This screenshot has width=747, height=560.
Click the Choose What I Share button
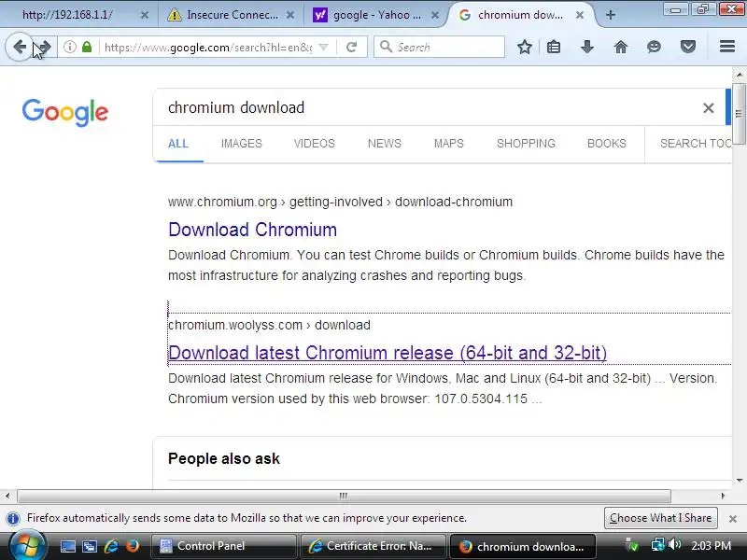(661, 518)
